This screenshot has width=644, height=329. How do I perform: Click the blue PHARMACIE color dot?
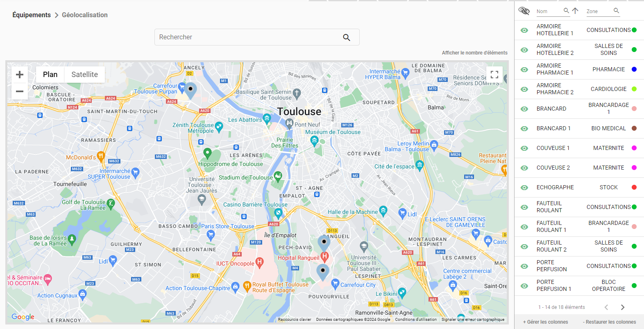[634, 69]
